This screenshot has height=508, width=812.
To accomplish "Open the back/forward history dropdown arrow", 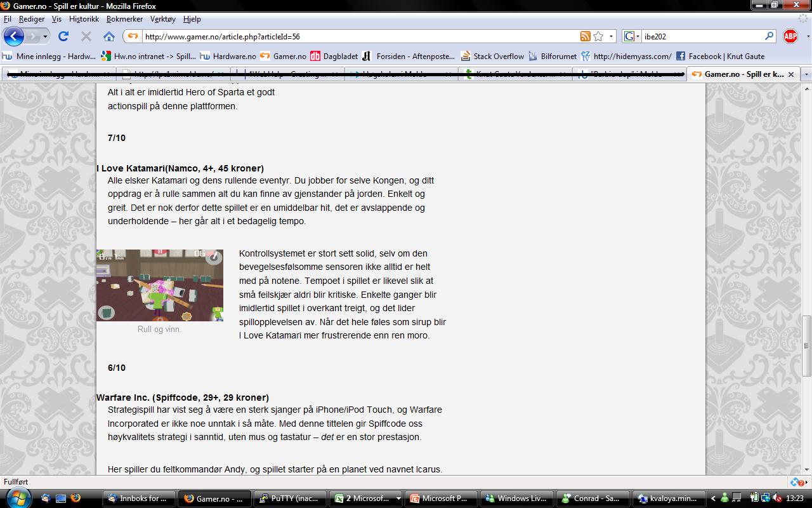I will pyautogui.click(x=45, y=36).
